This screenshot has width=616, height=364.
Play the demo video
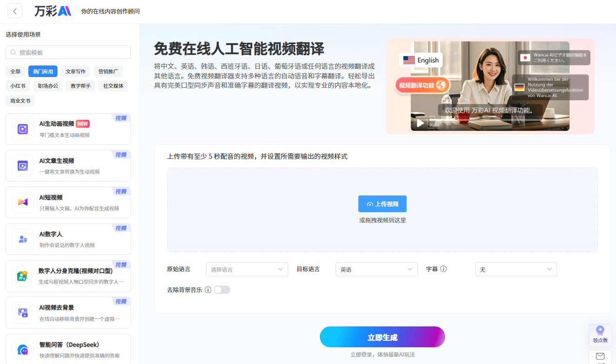(x=420, y=123)
